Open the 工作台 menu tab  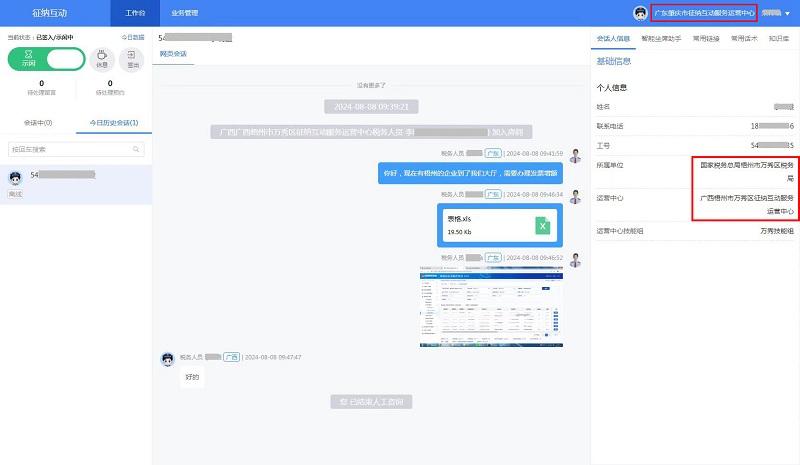136,13
